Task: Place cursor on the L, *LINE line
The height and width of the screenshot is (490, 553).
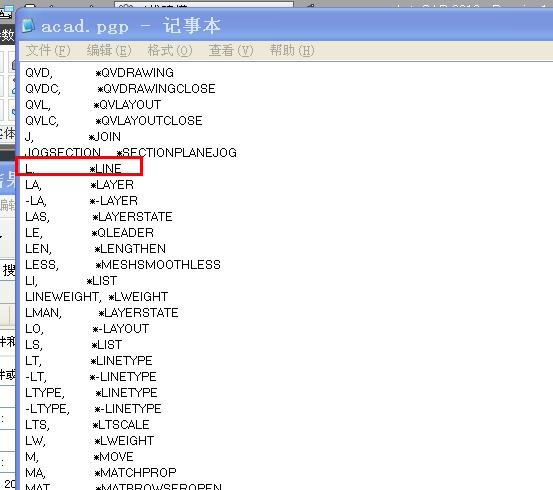Action: [x=73, y=169]
